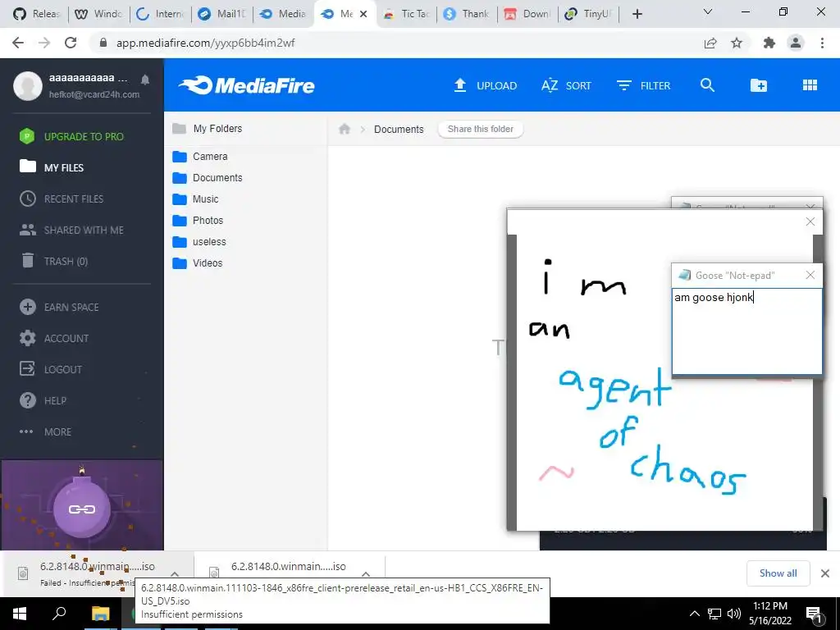
Task: Click Documents in the breadcrumb
Action: coord(399,129)
